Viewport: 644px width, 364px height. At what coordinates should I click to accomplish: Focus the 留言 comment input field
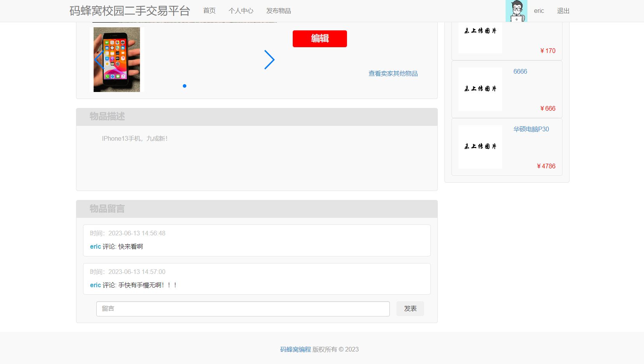[243, 309]
